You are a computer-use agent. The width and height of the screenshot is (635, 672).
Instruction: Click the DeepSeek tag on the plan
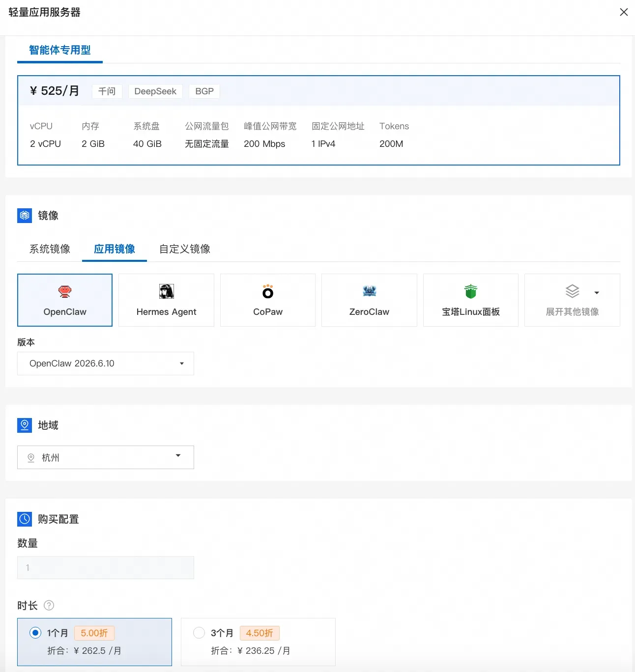pos(155,91)
